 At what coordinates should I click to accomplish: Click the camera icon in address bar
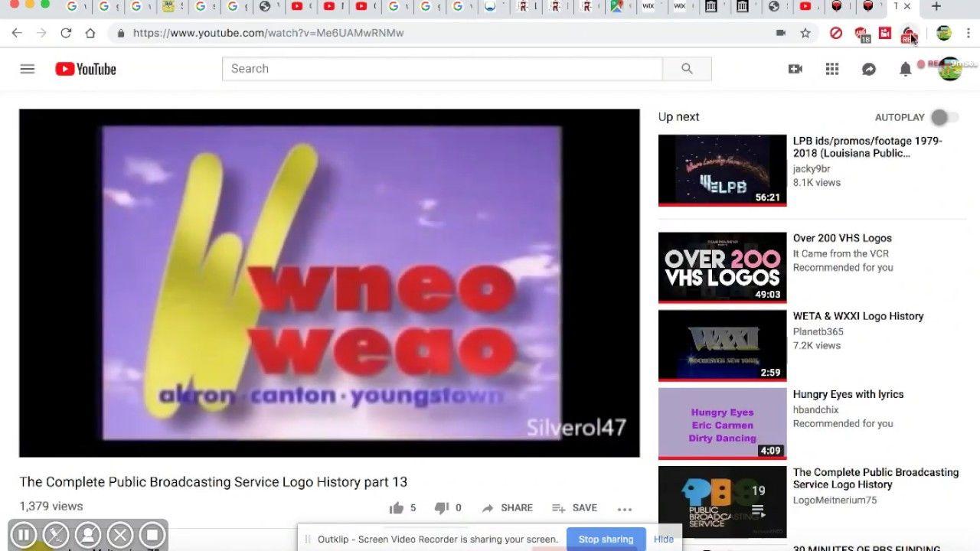click(x=781, y=33)
